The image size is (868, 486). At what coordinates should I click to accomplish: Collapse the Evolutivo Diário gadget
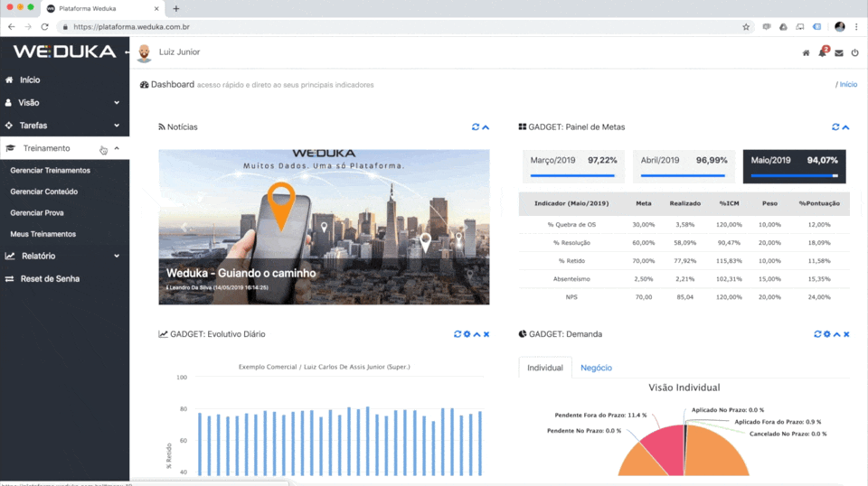(x=476, y=334)
